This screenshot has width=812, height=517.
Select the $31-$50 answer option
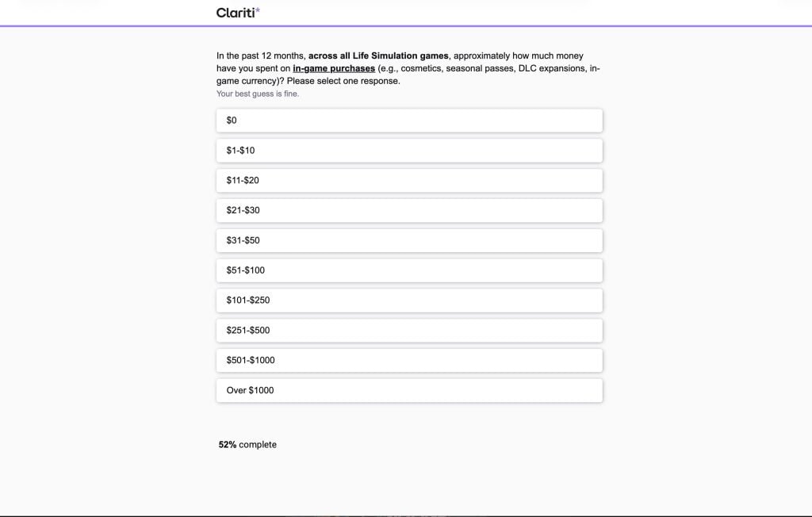tap(408, 240)
